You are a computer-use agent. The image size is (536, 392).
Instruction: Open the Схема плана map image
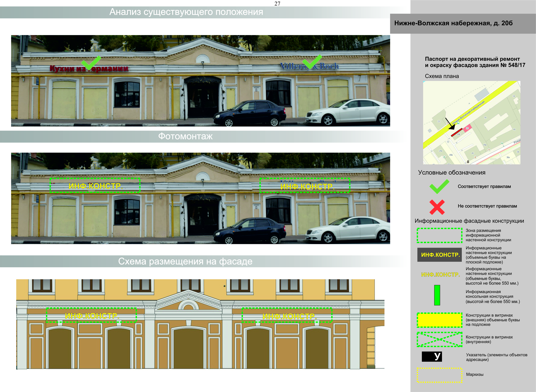[x=472, y=123]
